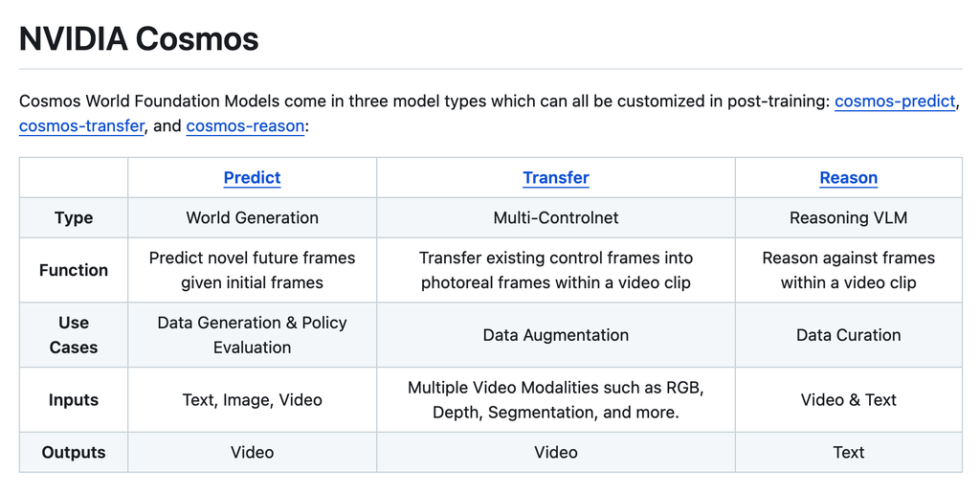Click the Reasoning VLM cell
980x494 pixels.
tap(848, 217)
